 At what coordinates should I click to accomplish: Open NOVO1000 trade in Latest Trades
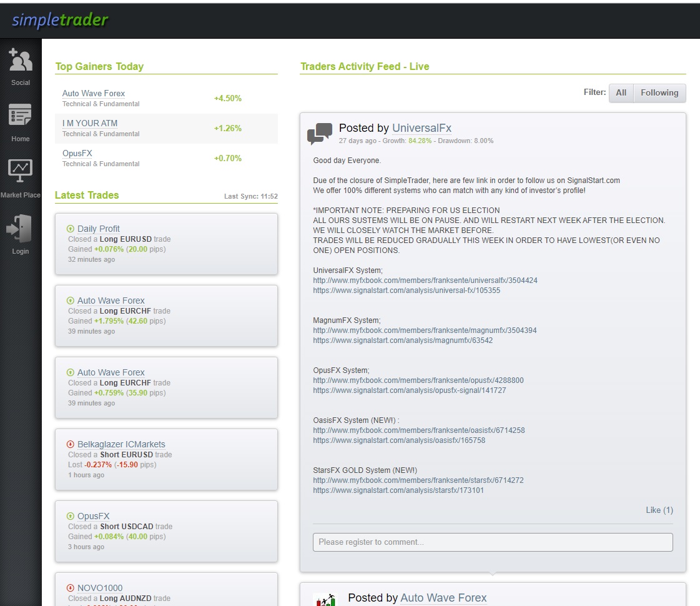coord(100,588)
